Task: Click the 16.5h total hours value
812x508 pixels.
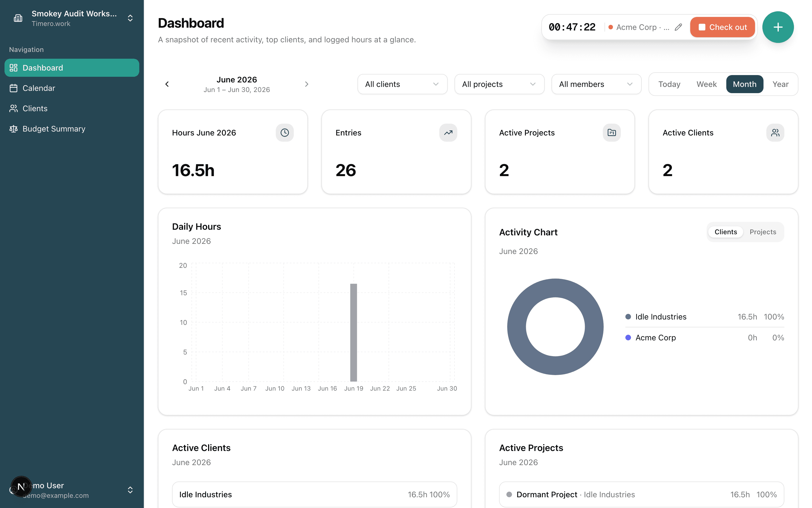Action: [x=193, y=170]
